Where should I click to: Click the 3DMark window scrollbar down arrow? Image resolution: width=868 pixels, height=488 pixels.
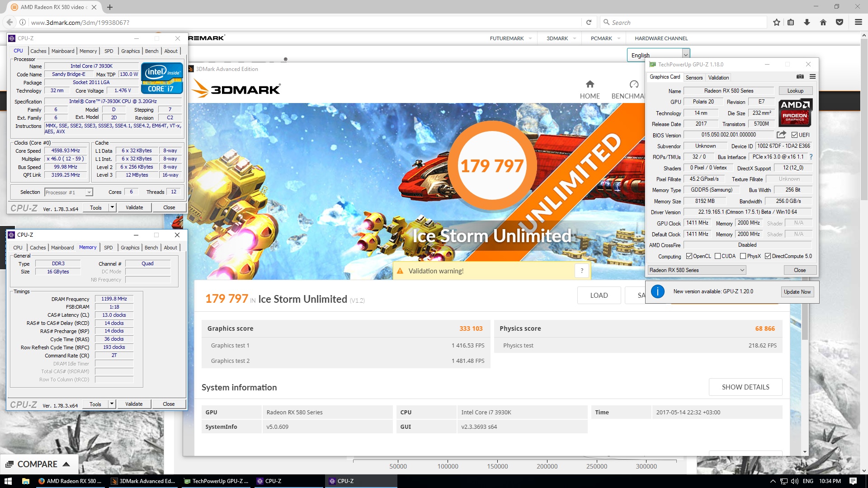pyautogui.click(x=805, y=452)
